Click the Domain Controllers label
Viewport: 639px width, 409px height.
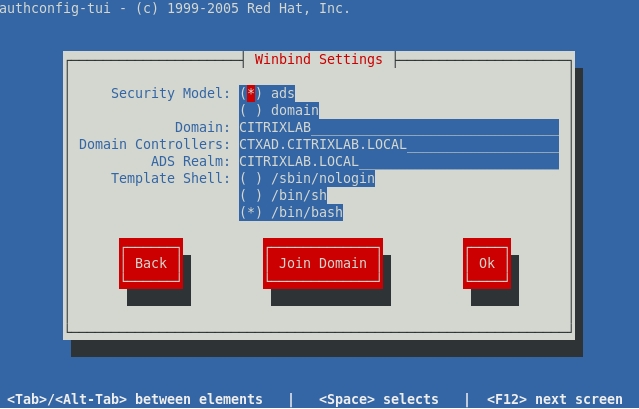tap(155, 145)
